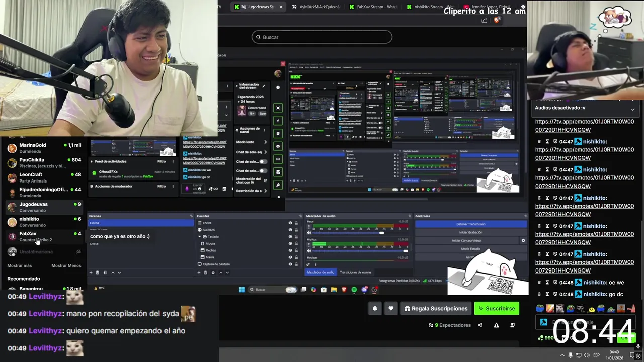Viewport: 644px width, 362px height.
Task: Open Spotify from the streamed taskbar
Action: click(x=354, y=290)
